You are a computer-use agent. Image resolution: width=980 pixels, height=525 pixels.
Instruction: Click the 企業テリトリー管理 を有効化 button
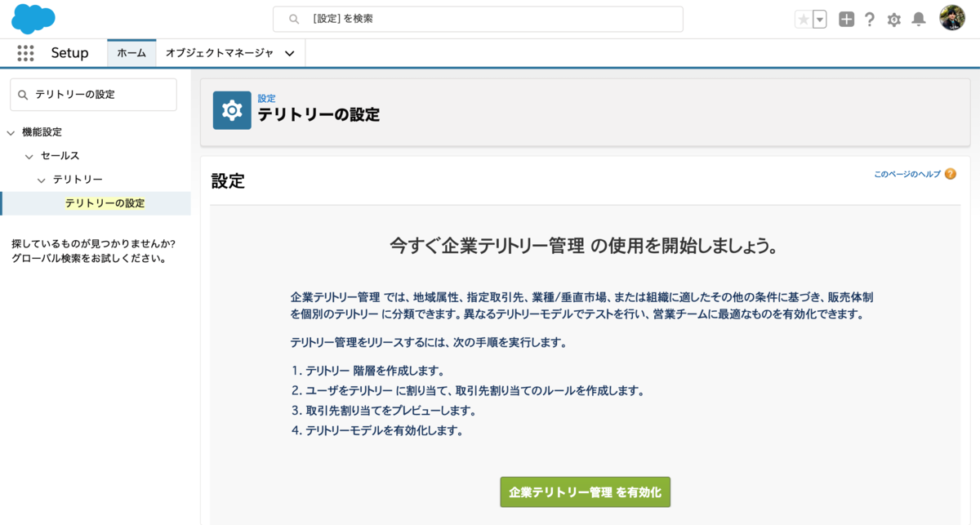pyautogui.click(x=585, y=492)
